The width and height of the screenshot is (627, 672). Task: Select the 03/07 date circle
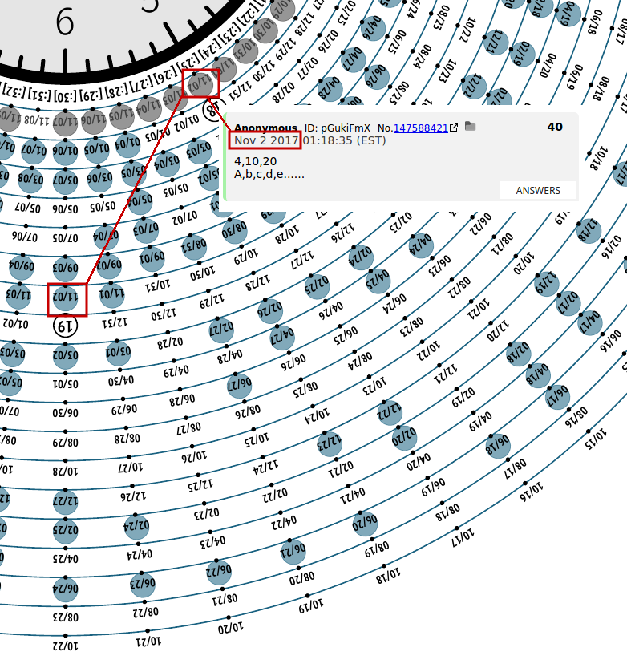(x=65, y=181)
